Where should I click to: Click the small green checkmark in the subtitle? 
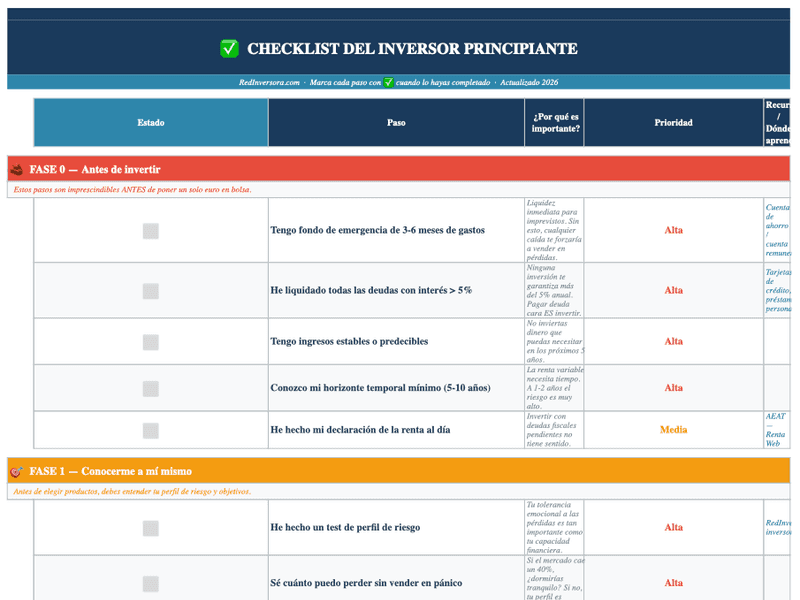(x=388, y=82)
